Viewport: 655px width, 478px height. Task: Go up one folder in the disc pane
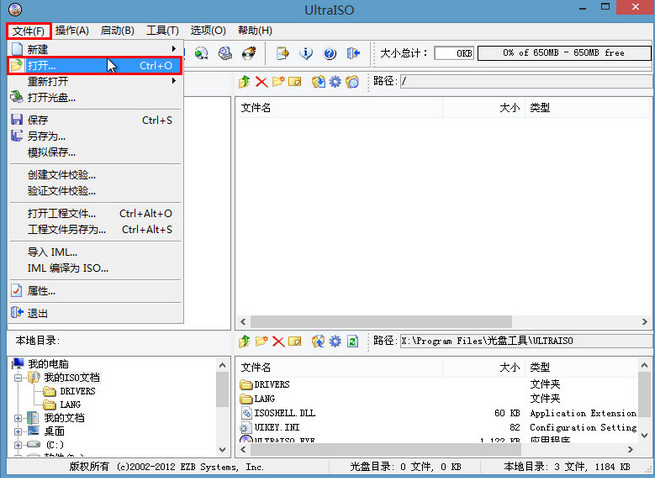coord(244,81)
